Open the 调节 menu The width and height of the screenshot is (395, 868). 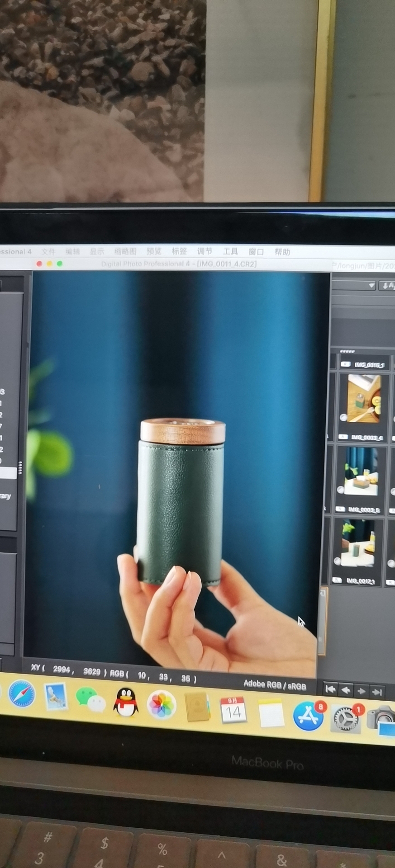click(205, 251)
